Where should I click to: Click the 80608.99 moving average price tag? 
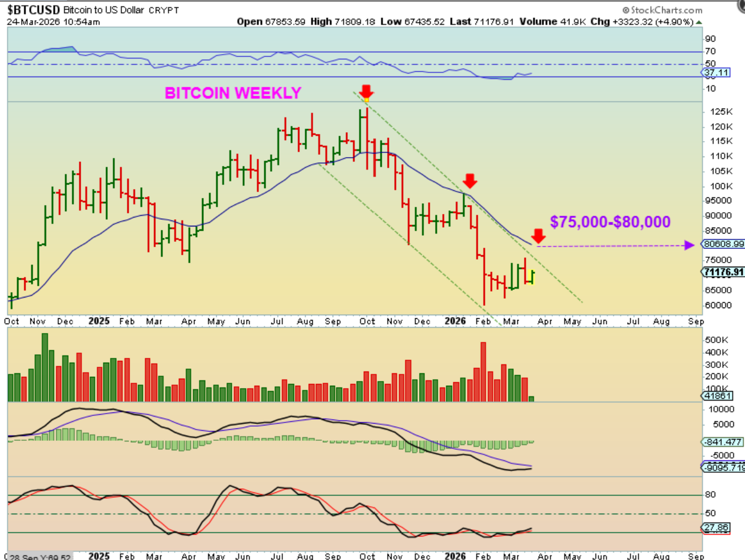tap(722, 244)
